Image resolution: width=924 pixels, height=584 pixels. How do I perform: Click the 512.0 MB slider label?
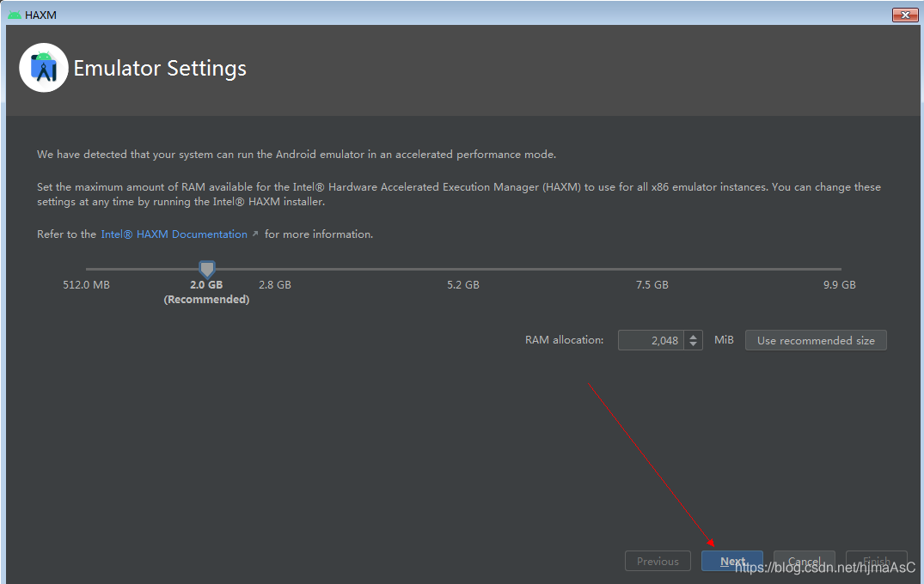pos(86,285)
